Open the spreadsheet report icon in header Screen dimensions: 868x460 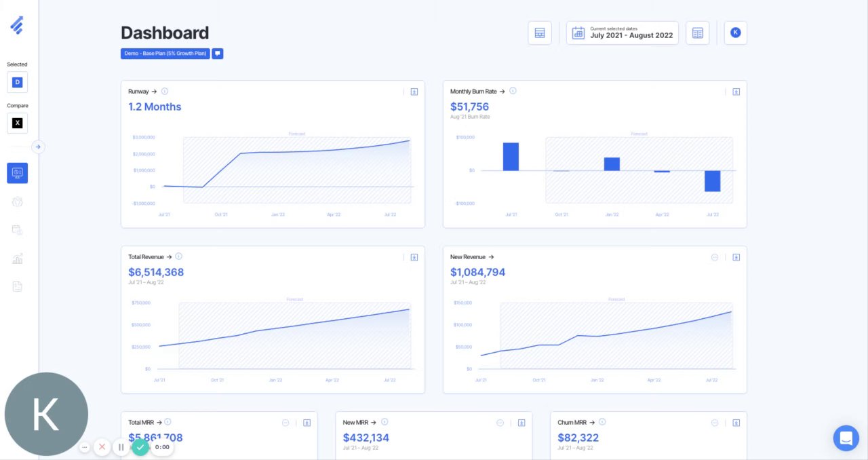[x=698, y=33]
